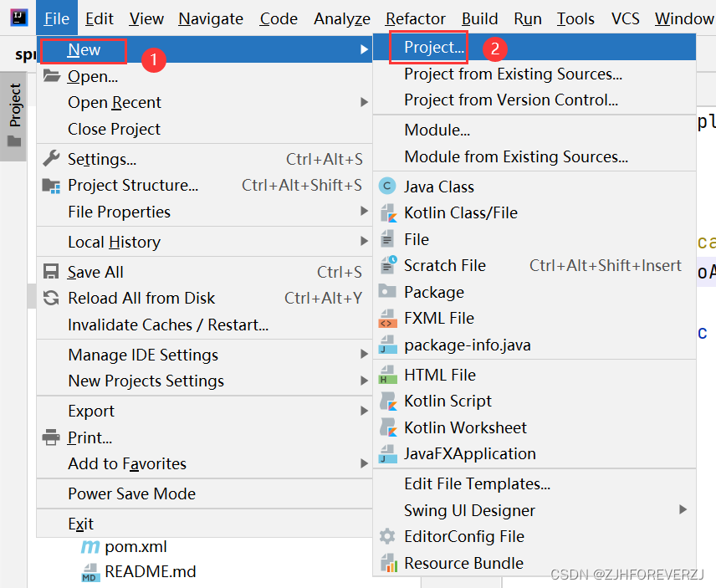The width and height of the screenshot is (716, 588).
Task: Expand the Local History submenu arrow
Action: click(364, 241)
